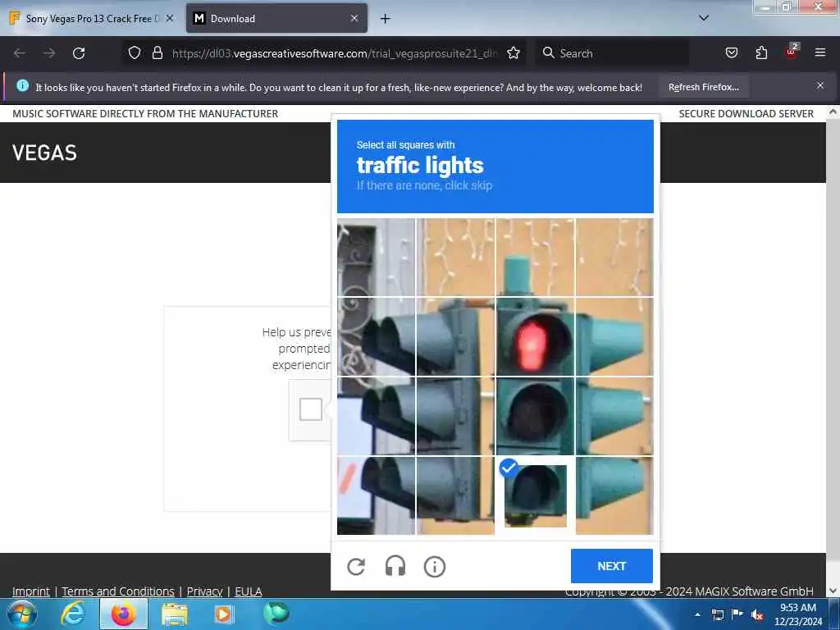
Task: Switch to audio captcha challenge
Action: coord(395,566)
